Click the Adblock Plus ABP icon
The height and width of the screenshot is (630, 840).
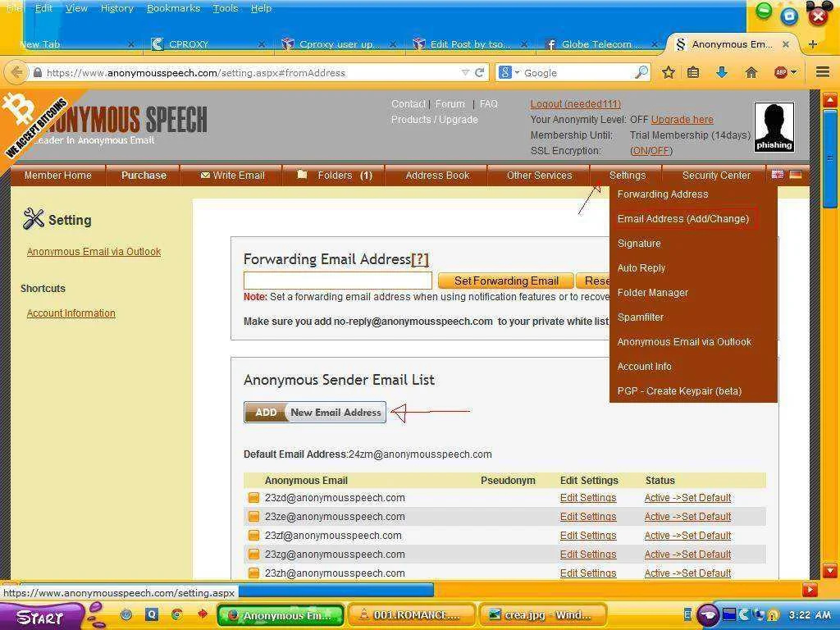[x=781, y=72]
